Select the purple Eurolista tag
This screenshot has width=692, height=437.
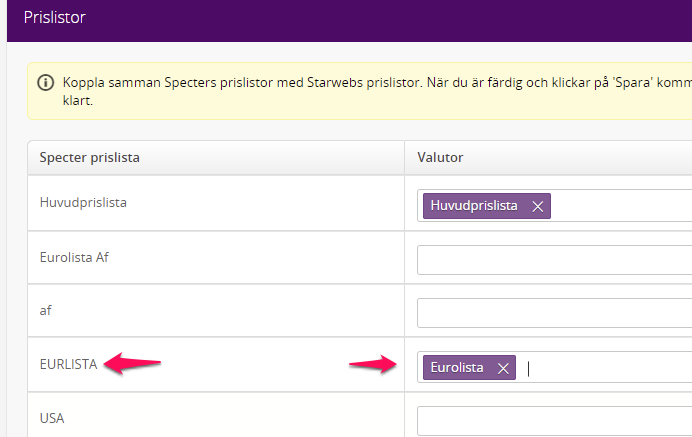tap(457, 368)
